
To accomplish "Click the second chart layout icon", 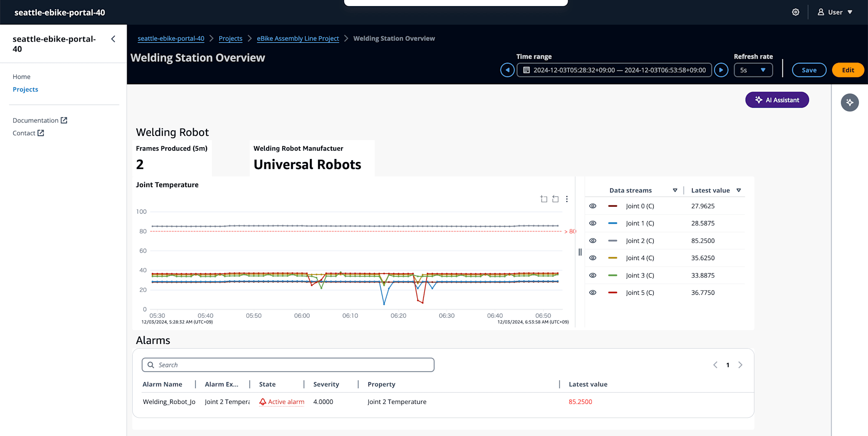I will click(x=556, y=199).
